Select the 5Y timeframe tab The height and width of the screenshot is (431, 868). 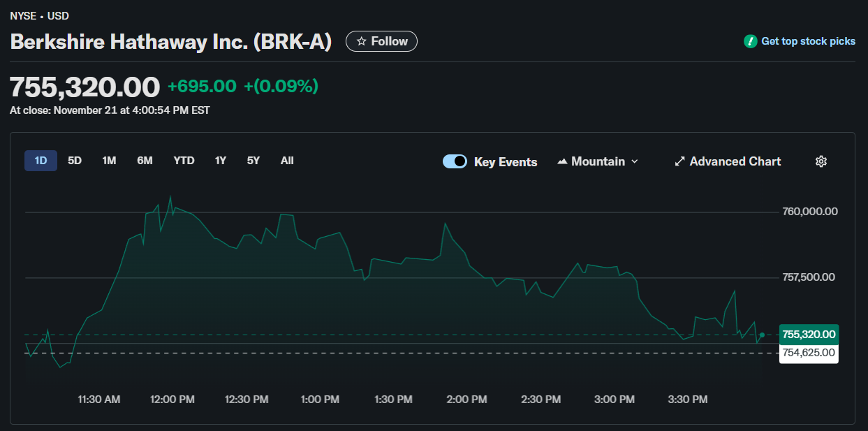[253, 160]
